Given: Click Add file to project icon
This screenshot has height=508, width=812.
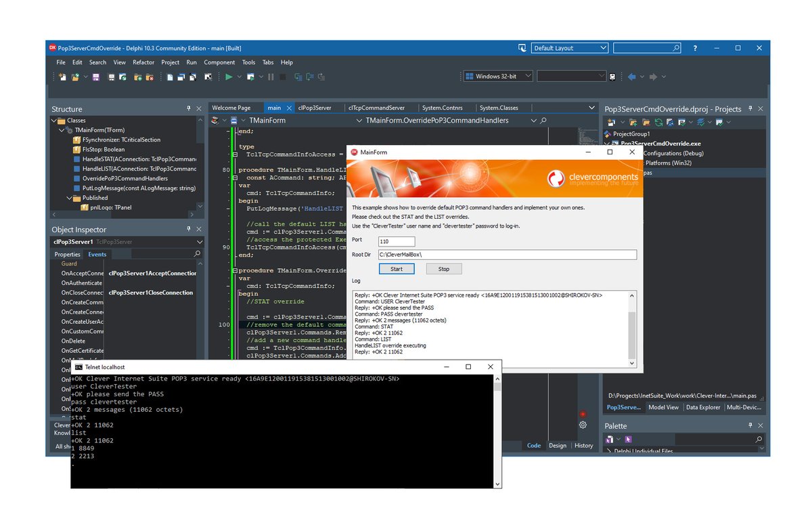Looking at the screenshot, I should pos(137,77).
